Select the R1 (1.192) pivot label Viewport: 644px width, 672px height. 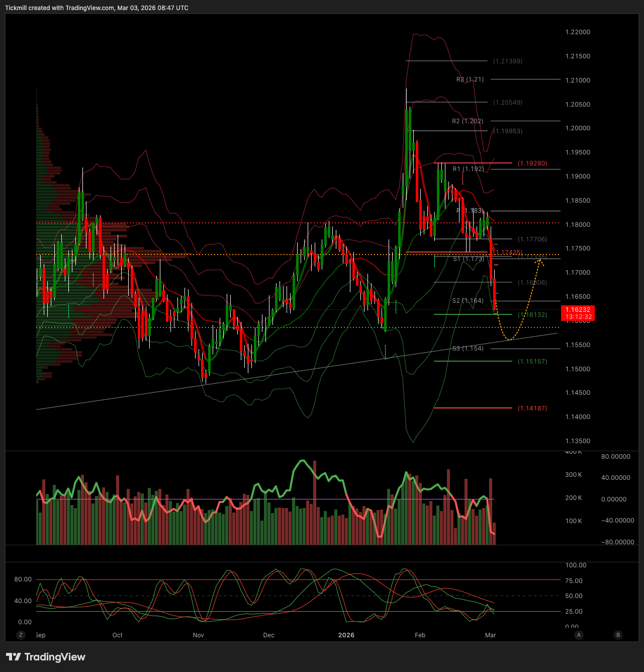[x=468, y=169]
